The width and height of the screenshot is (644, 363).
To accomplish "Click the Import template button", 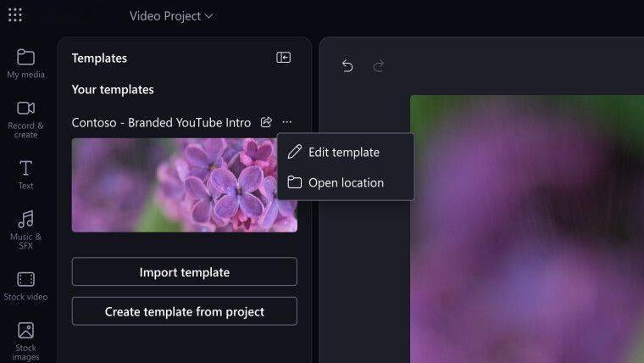I will (185, 271).
